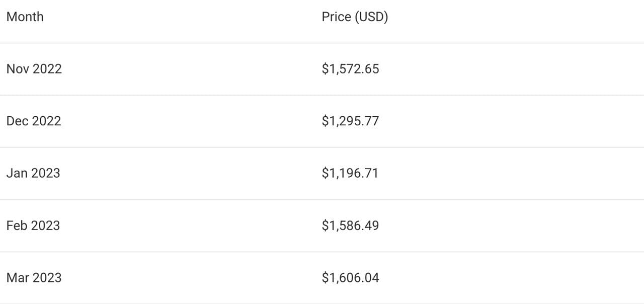Select the Mar 2023 month cell
The height and width of the screenshot is (304, 644).
(x=34, y=278)
